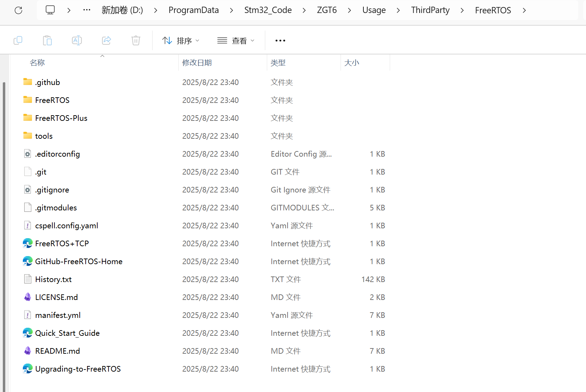This screenshot has width=586, height=392.
Task: Go to ProgramData breadcrumb
Action: [193, 10]
